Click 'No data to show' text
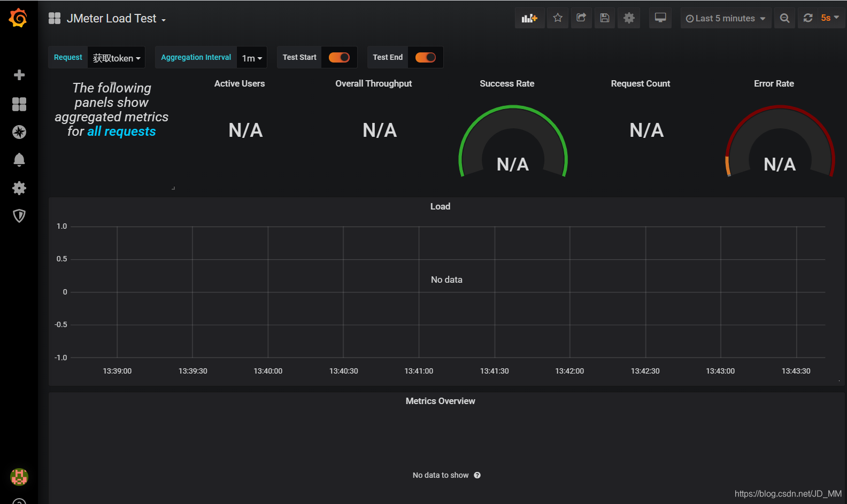 441,475
